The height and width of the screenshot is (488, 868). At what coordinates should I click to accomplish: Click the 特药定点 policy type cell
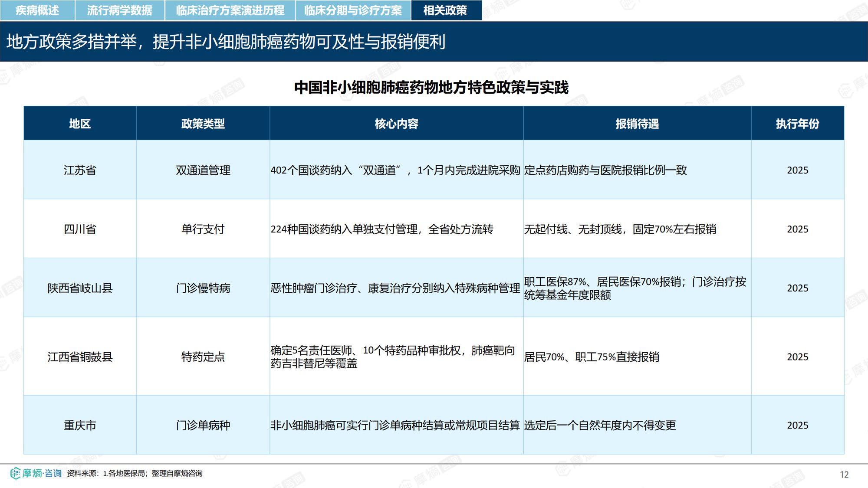pyautogui.click(x=203, y=357)
